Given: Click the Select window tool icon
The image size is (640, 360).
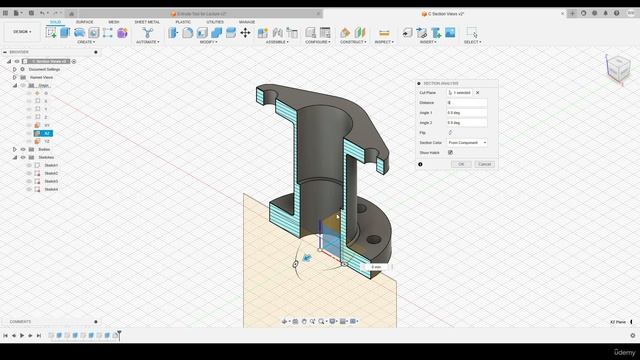Looking at the screenshot, I should 472,33.
